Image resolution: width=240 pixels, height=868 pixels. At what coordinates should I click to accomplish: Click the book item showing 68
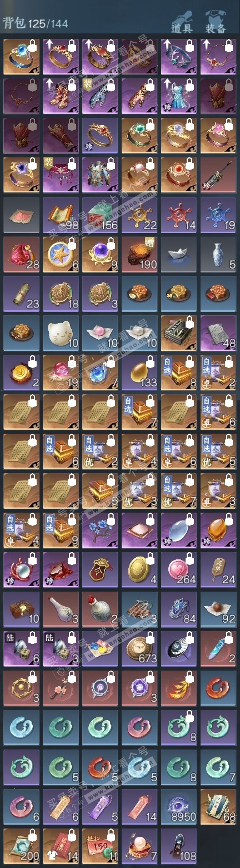click(218, 806)
